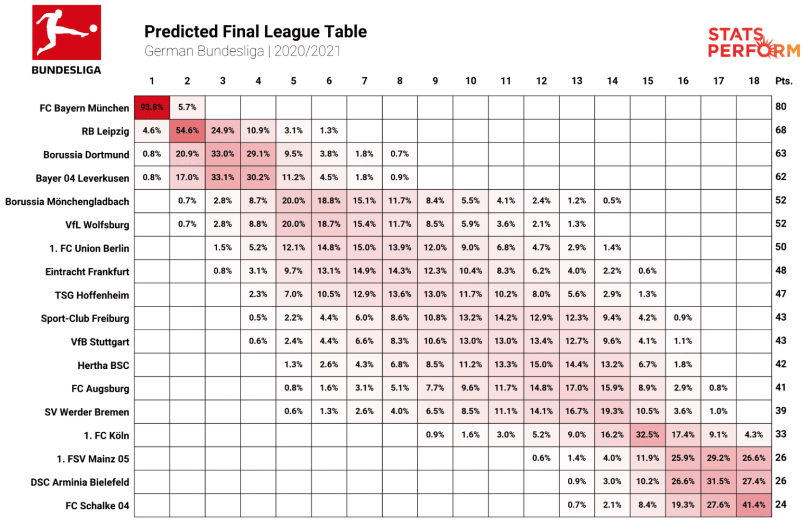Click the RB Leipzig team name
812x522 pixels.
click(x=105, y=132)
